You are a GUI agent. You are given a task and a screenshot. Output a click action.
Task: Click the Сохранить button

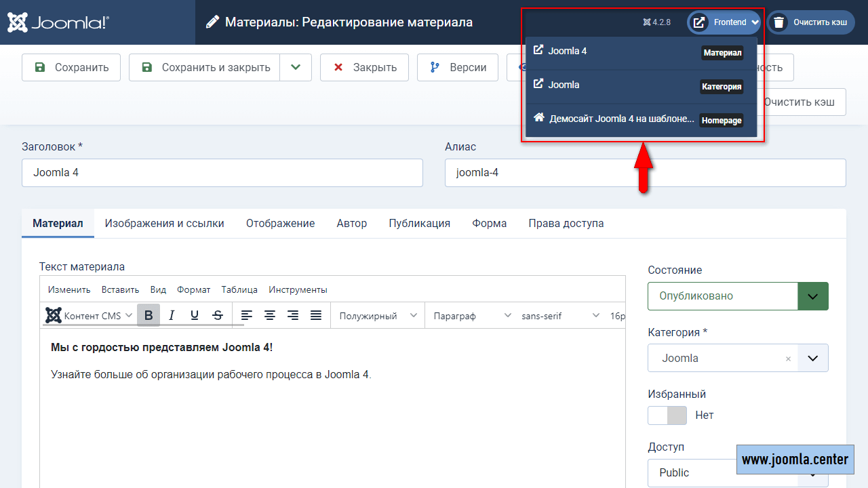(71, 67)
